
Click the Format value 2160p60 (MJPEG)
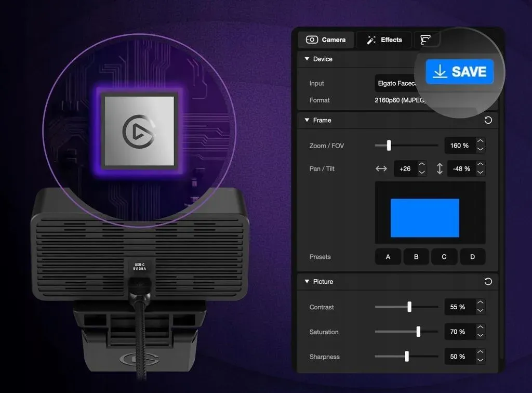click(400, 100)
